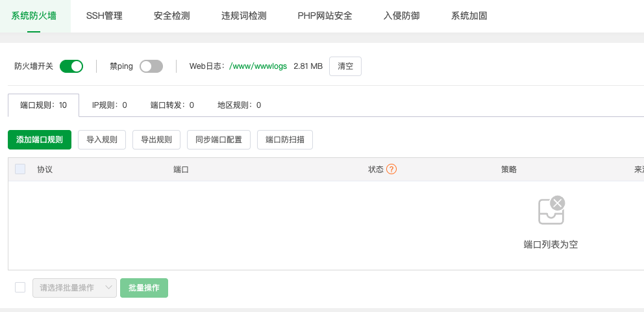Click the 添加端口规则 button
The width and height of the screenshot is (644, 312).
pos(40,140)
